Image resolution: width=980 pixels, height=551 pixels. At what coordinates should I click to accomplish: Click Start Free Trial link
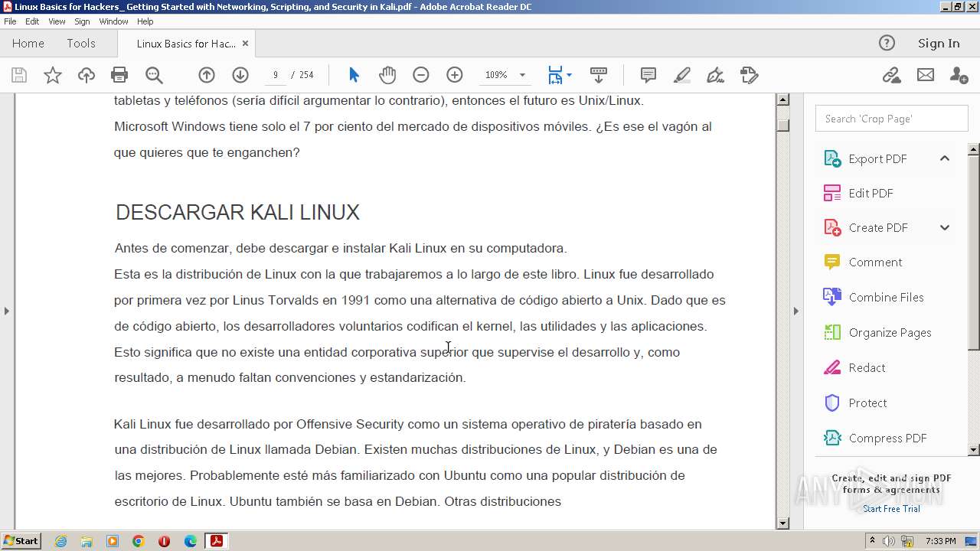pyautogui.click(x=891, y=509)
